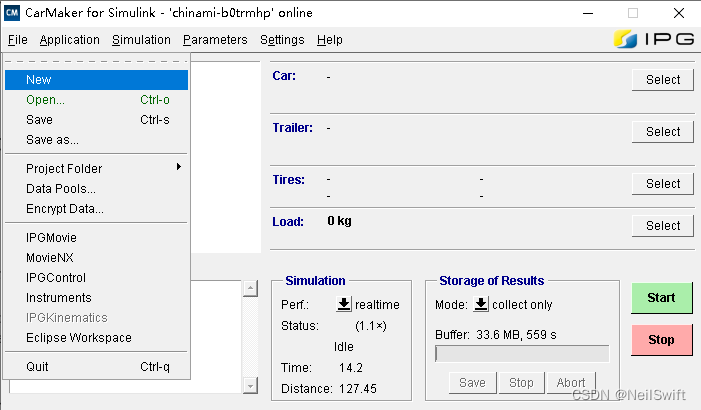Click the green Start button
This screenshot has width=701, height=410.
click(x=662, y=298)
